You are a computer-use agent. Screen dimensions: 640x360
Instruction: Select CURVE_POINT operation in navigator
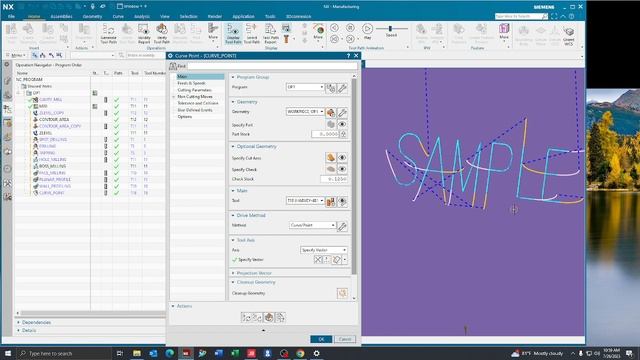51,193
